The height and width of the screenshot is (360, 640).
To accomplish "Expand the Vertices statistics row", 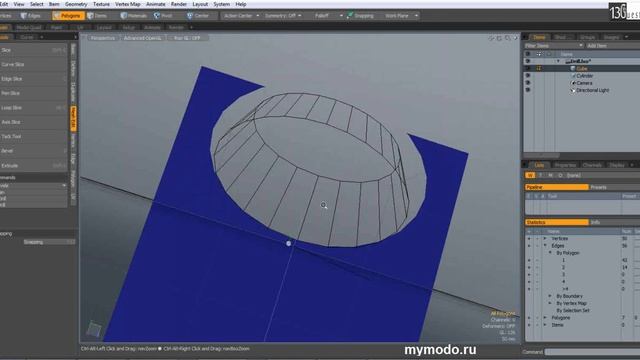I will (x=545, y=239).
